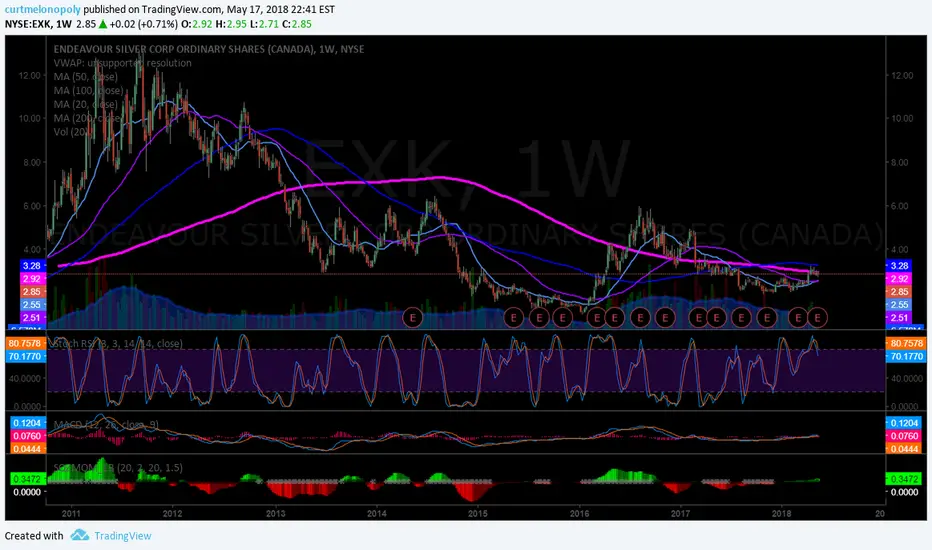Open curtmelonopoly author profile link
The image size is (932, 550).
click(42, 10)
